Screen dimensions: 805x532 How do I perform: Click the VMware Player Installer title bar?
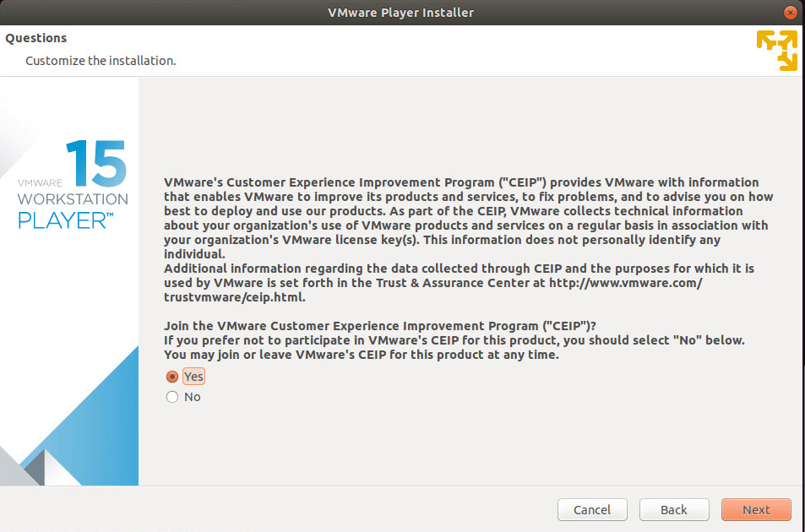point(401,12)
